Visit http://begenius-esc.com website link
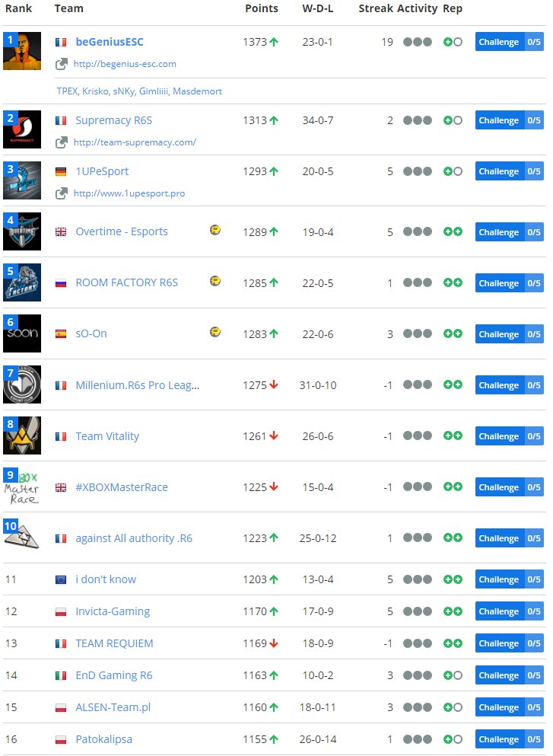The height and width of the screenshot is (756, 553). click(x=125, y=64)
